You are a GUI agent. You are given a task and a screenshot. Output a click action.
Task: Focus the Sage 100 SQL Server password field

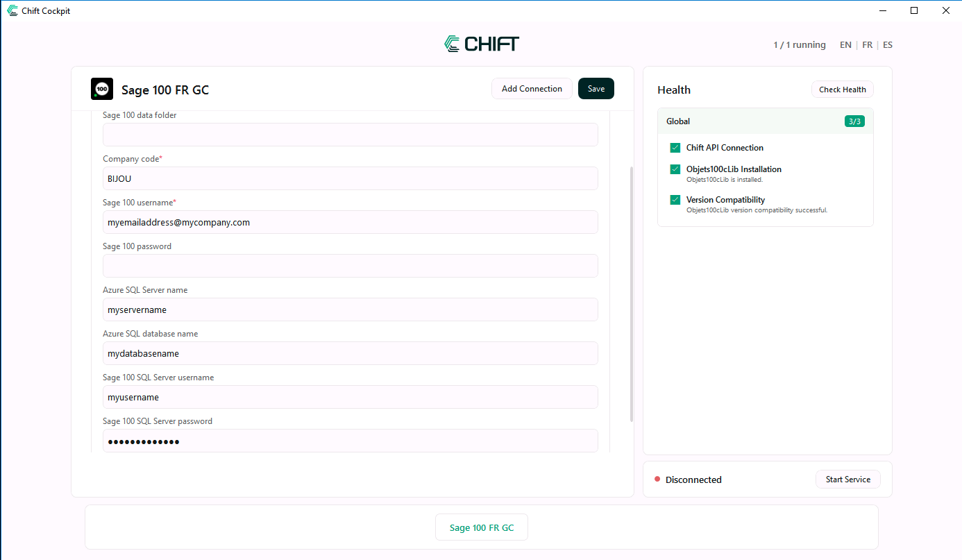tap(351, 441)
